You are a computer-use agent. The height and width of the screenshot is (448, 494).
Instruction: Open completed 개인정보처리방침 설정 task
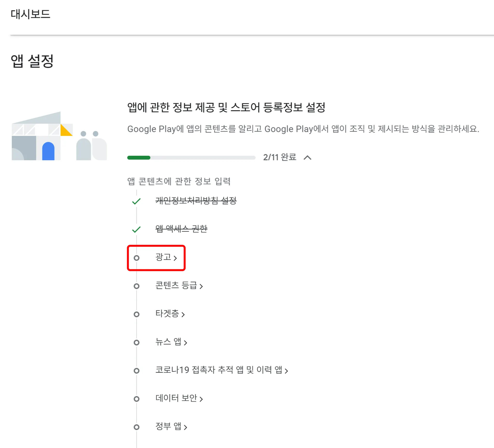(196, 200)
